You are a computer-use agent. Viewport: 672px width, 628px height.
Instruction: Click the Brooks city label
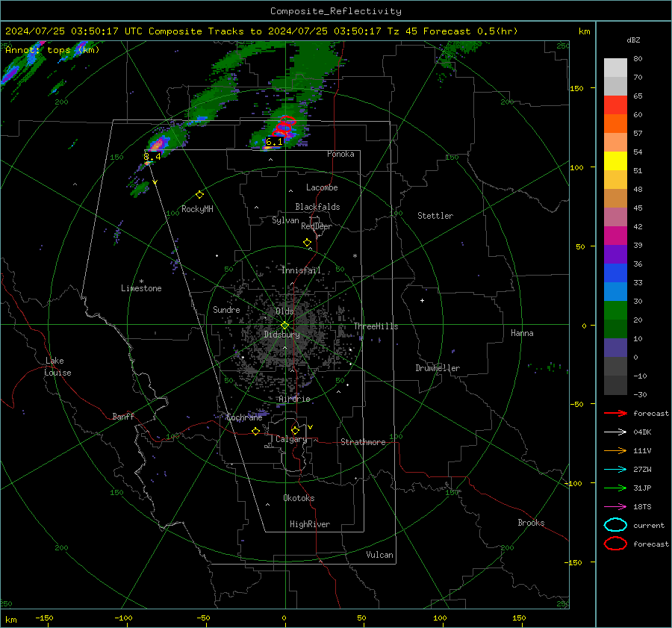coord(531,523)
